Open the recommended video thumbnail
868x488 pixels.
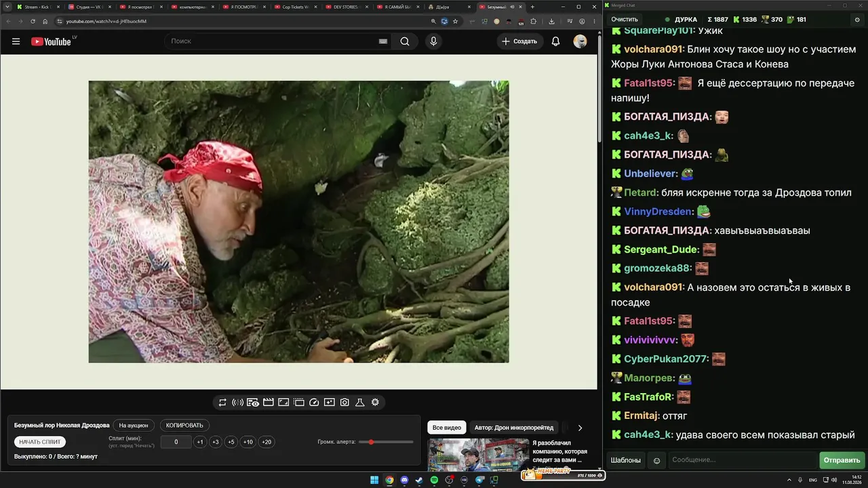[478, 455]
